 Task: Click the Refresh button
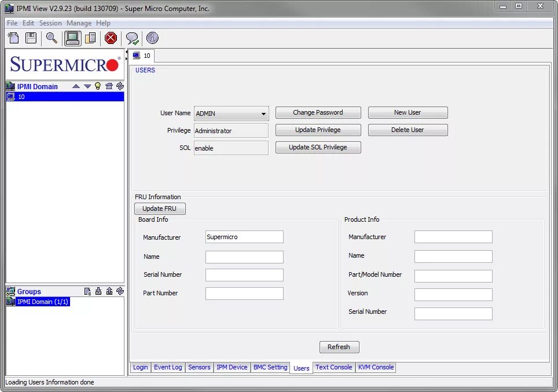(339, 347)
